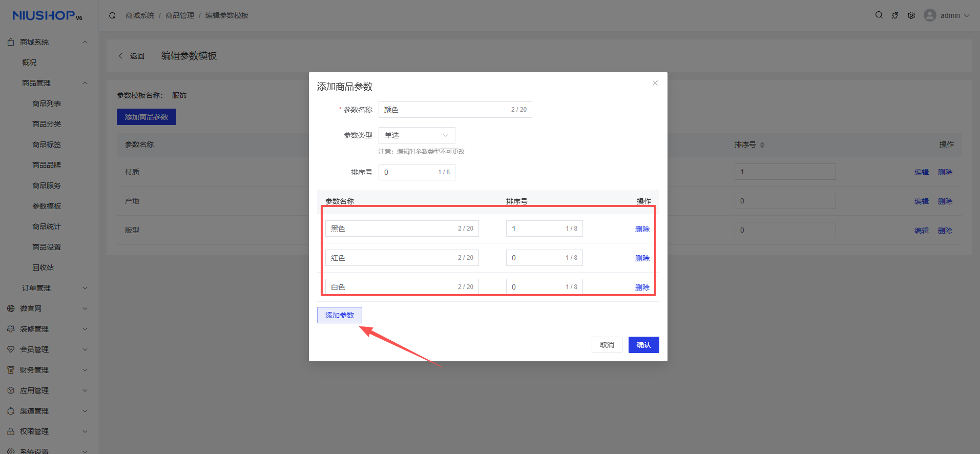Viewport: 980px width, 454px height.
Task: Expand the 会员管理 menu chevron
Action: point(85,349)
